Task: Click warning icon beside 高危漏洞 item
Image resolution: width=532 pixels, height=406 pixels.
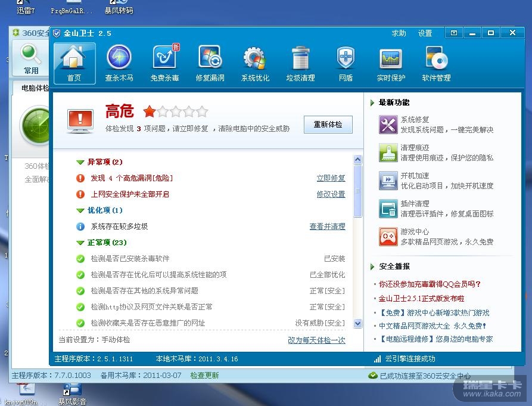Action: (80, 178)
